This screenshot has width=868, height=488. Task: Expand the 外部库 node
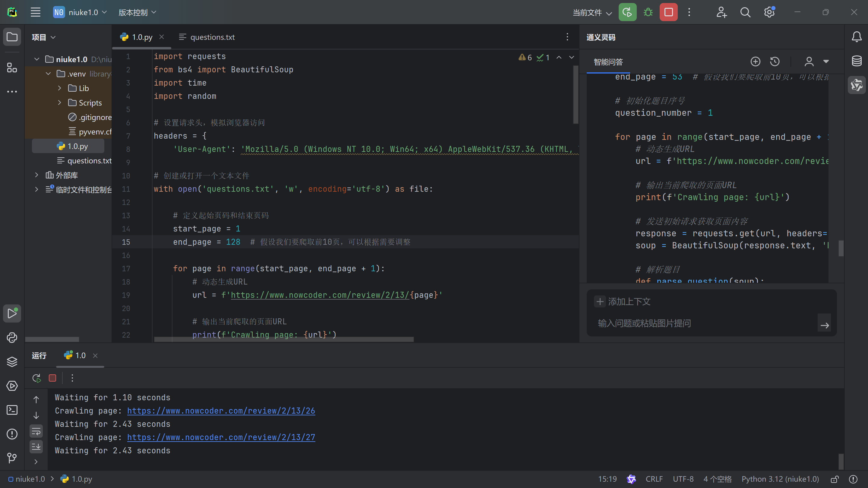click(x=37, y=175)
